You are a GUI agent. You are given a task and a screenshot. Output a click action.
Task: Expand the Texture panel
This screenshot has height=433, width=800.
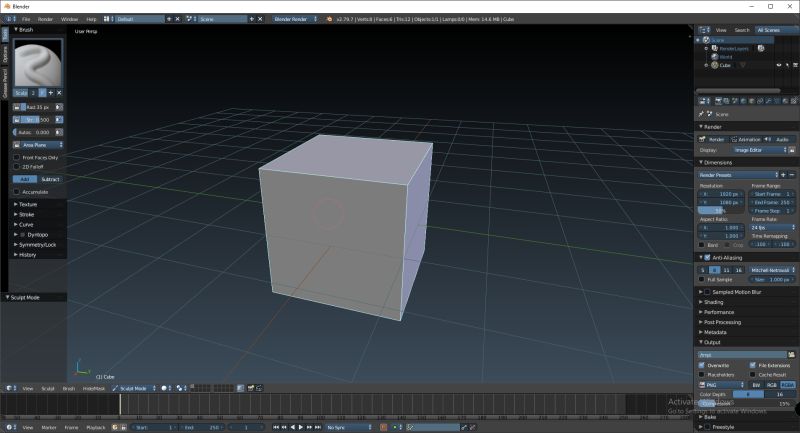point(26,205)
